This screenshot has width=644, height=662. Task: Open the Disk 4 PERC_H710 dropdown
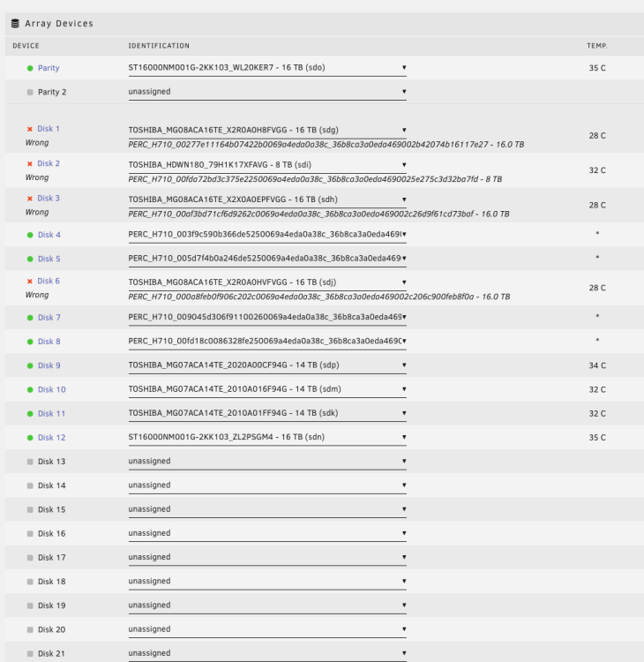click(x=267, y=235)
